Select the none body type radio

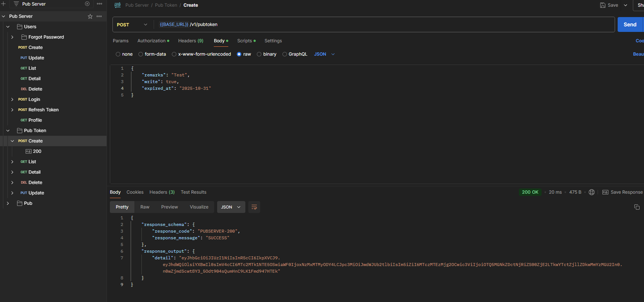[x=118, y=54]
